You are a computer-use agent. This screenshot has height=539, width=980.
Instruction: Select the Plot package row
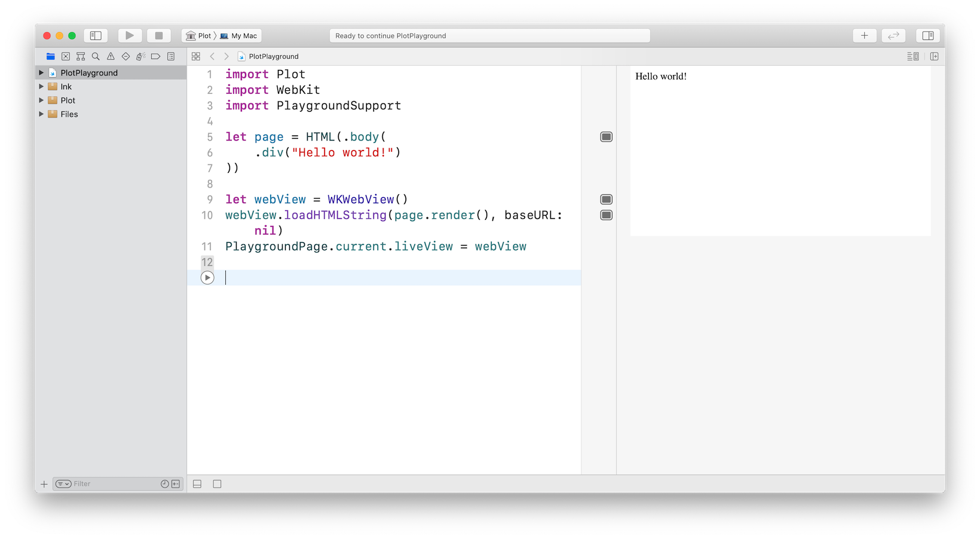111,100
